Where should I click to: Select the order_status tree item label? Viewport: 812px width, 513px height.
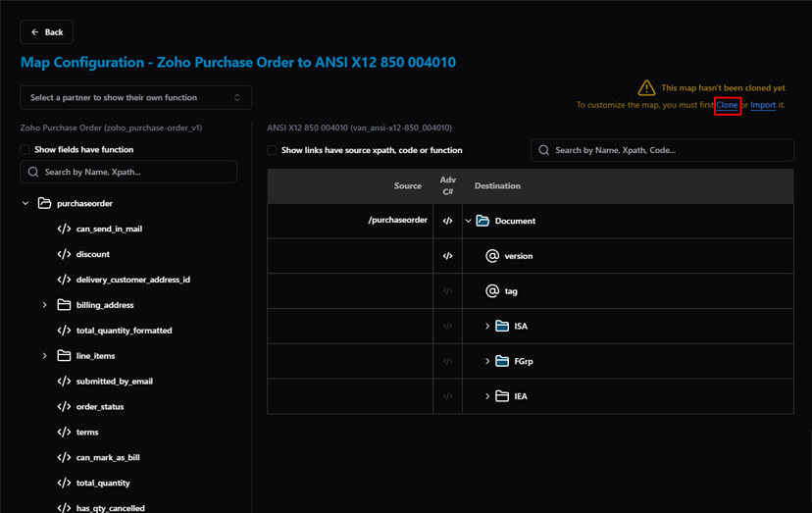100,406
